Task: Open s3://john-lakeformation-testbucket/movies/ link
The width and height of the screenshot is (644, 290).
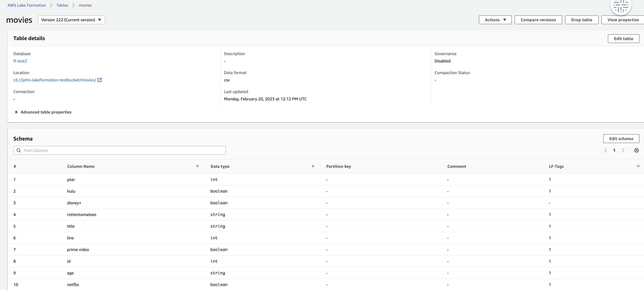Action: pyautogui.click(x=54, y=80)
